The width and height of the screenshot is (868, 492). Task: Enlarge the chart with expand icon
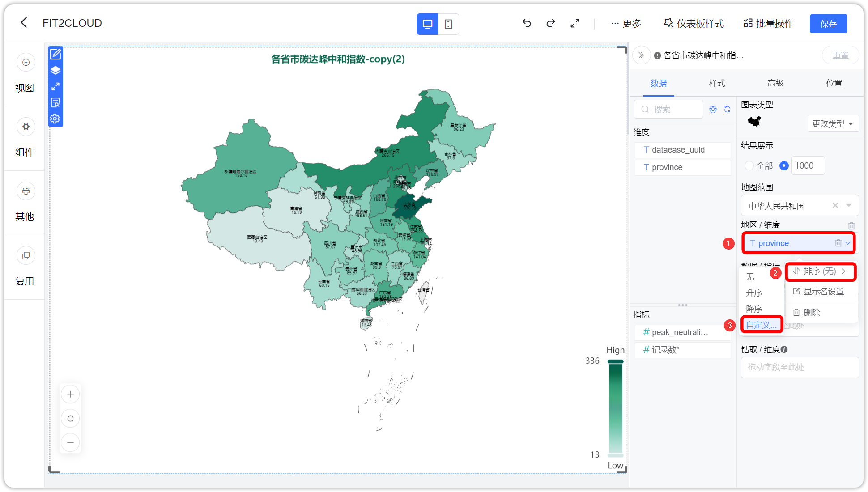pyautogui.click(x=55, y=86)
